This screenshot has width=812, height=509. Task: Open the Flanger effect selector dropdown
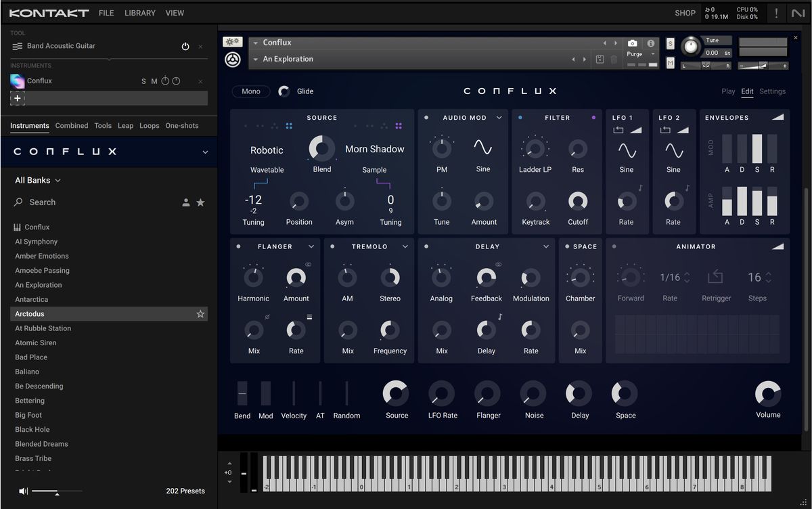[311, 246]
